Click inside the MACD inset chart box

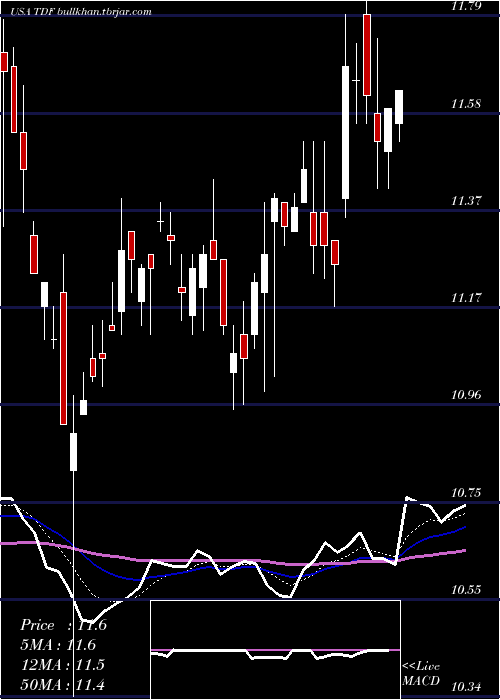275,650
